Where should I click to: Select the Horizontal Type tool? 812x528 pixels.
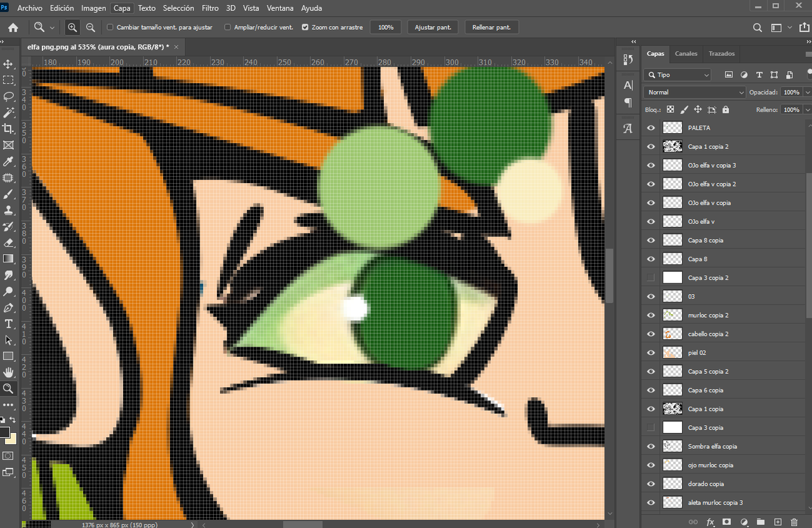[9, 324]
